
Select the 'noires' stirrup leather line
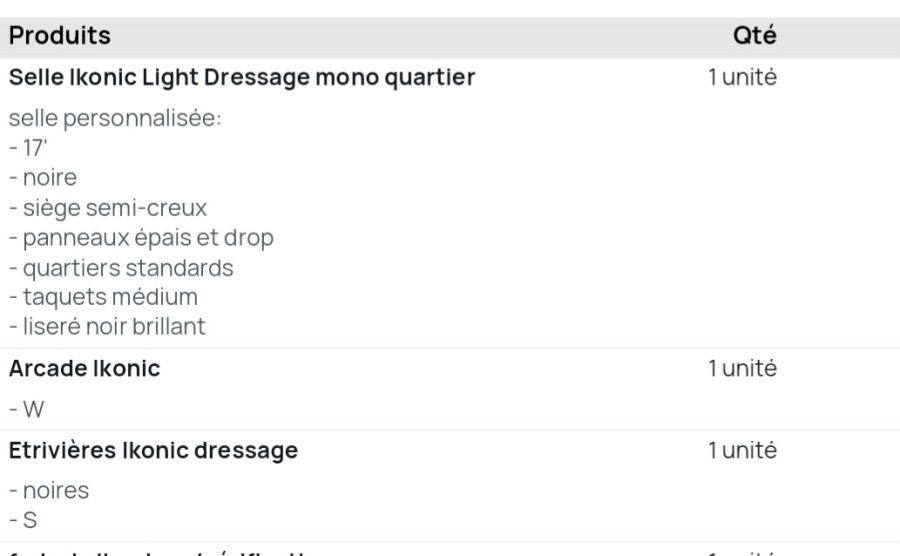pos(49,491)
